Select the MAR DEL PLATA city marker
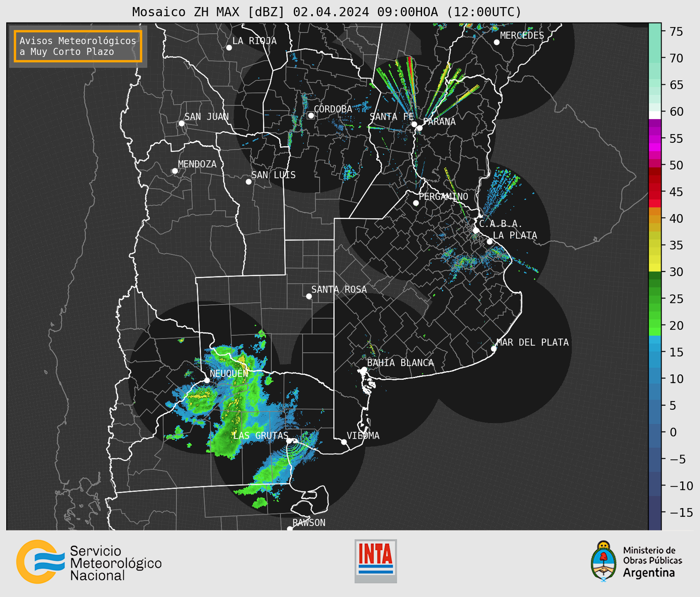Image resolution: width=700 pixels, height=597 pixels. pyautogui.click(x=494, y=349)
